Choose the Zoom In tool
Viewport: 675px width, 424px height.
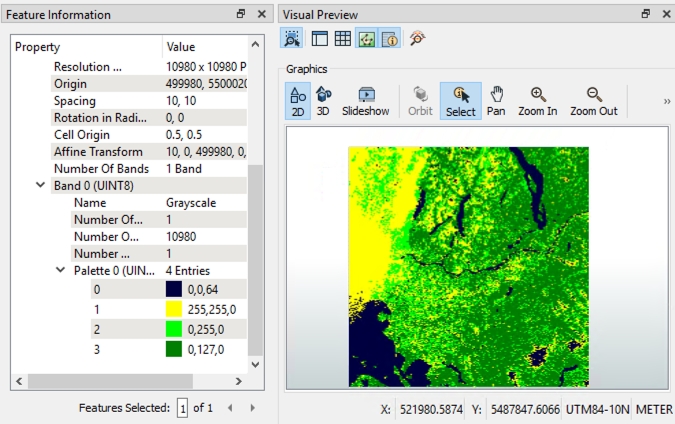coord(538,101)
